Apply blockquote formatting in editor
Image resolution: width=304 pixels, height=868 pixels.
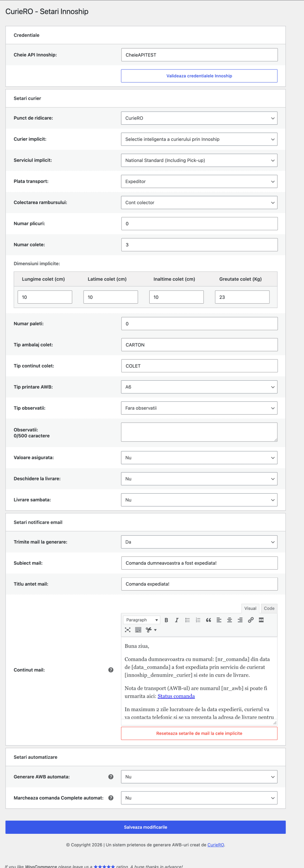tap(208, 620)
